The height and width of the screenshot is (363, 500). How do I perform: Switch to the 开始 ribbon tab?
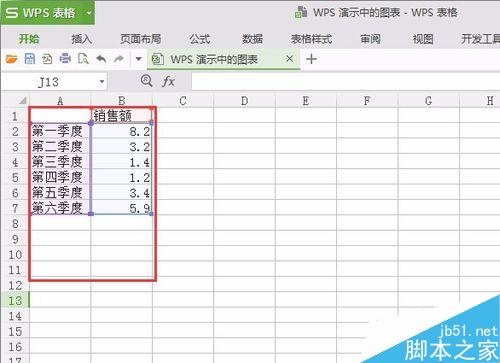tap(29, 39)
